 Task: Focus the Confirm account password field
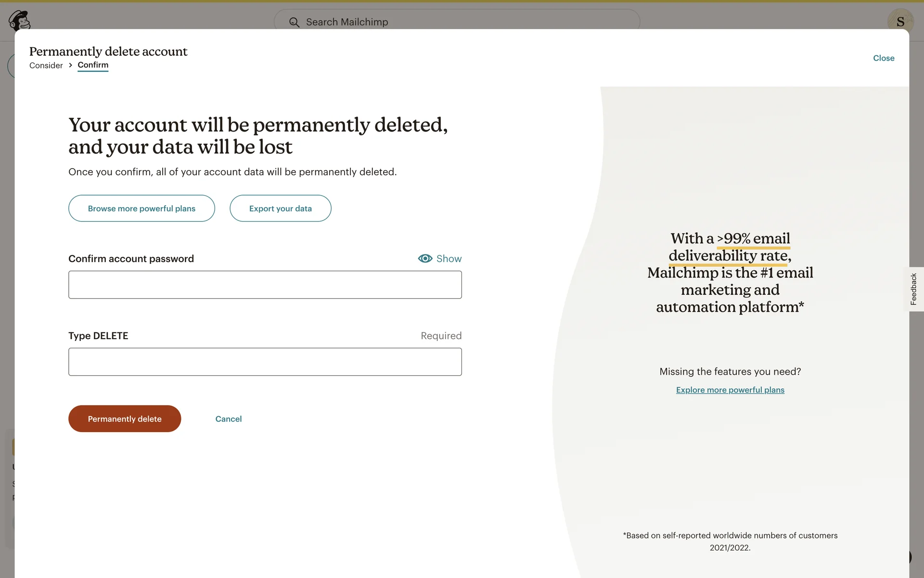point(265,285)
